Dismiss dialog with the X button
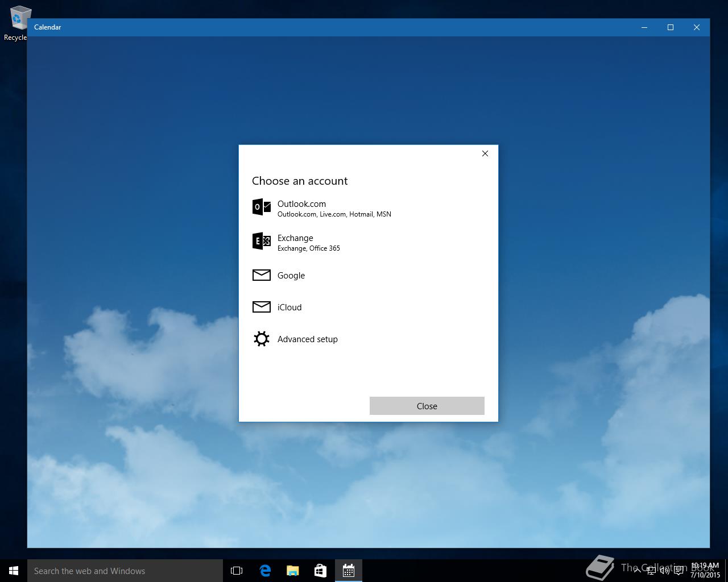 point(485,153)
